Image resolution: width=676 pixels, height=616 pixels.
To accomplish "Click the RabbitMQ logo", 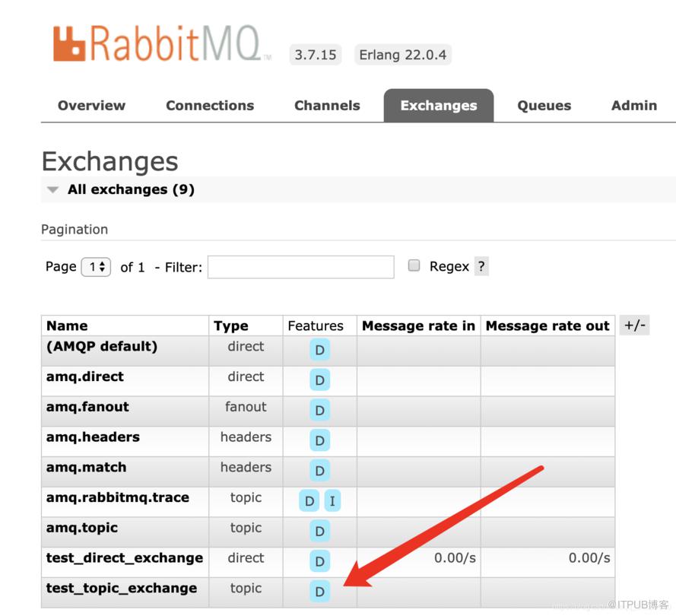I will click(x=162, y=43).
